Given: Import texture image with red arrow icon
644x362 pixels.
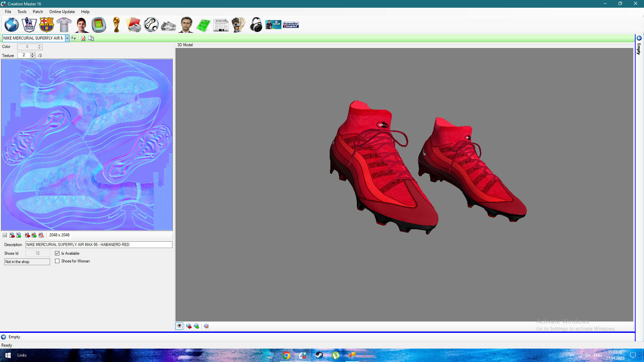Looking at the screenshot, I should pos(12,235).
